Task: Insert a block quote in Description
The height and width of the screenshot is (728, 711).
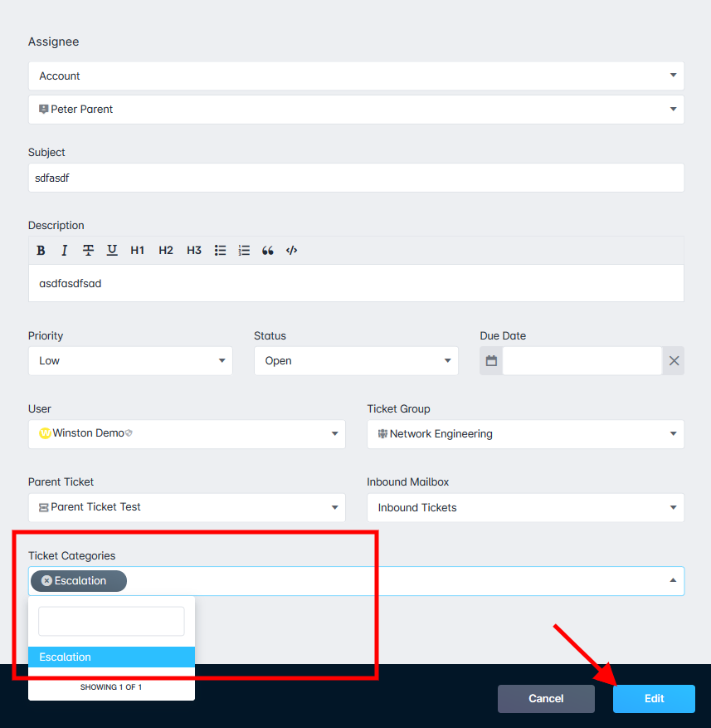Action: pos(267,251)
